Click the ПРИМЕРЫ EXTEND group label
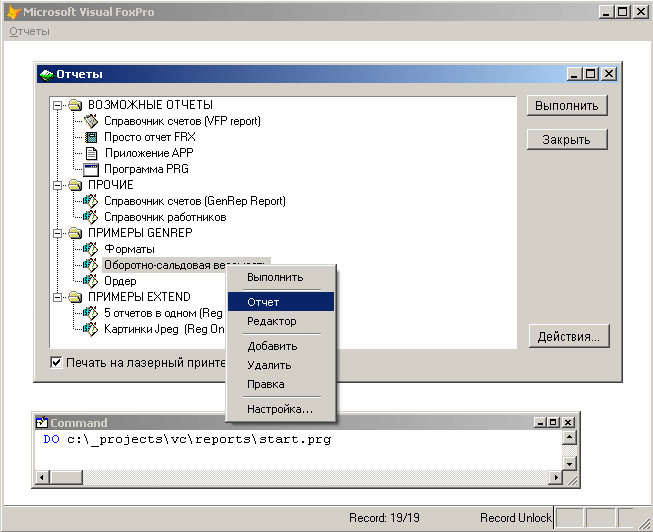 (x=139, y=297)
